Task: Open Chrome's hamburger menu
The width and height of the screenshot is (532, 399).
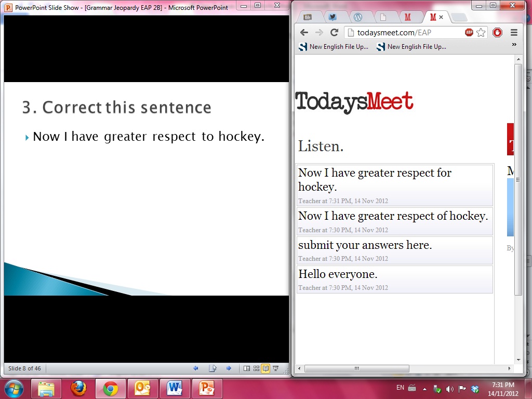Action: pos(514,32)
